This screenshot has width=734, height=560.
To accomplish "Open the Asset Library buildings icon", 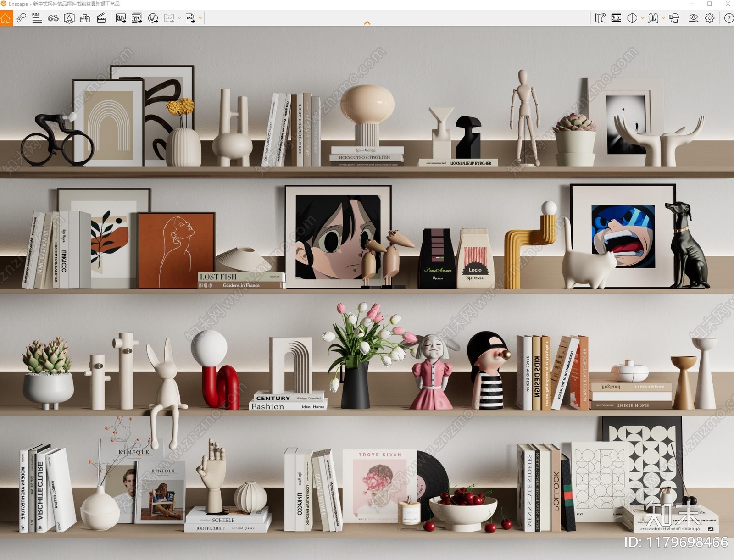I will tap(85, 18).
